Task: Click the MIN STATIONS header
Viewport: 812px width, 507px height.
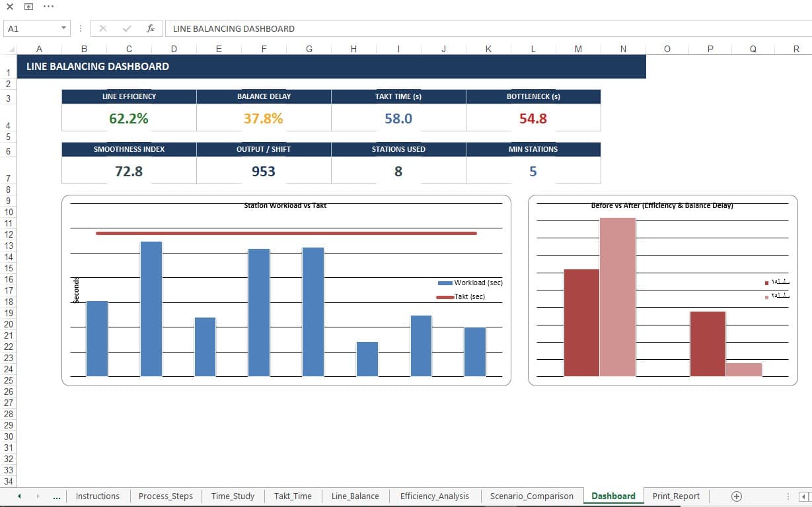Action: (533, 149)
